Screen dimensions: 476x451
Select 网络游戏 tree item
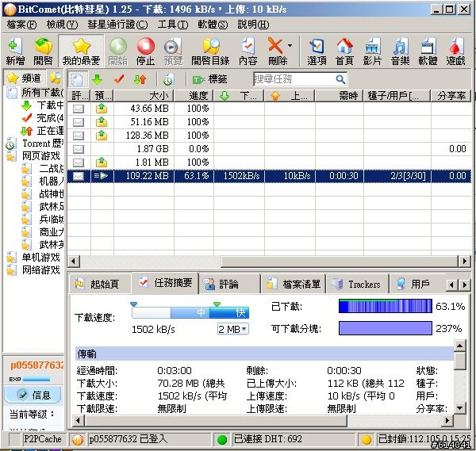(41, 270)
